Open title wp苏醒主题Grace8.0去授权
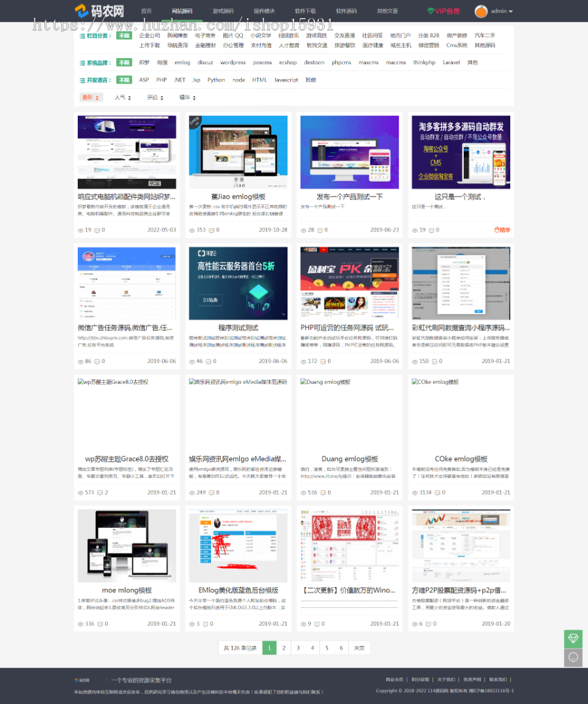The image size is (588, 704). pyautogui.click(x=127, y=459)
